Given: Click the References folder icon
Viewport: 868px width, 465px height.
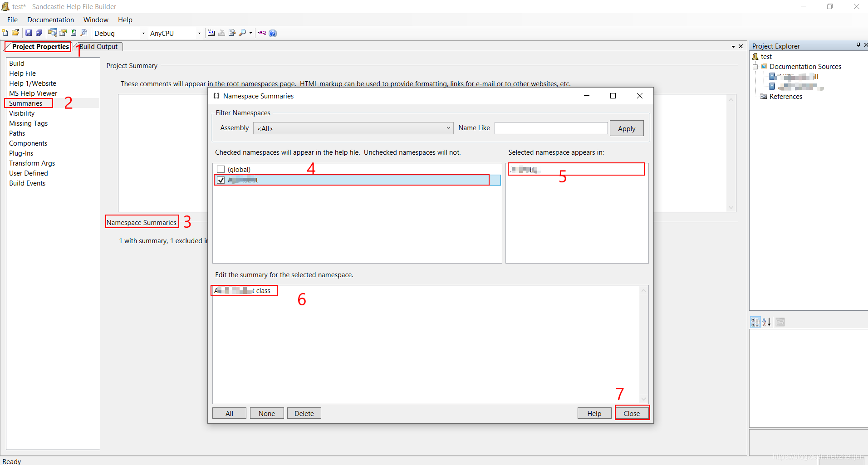Looking at the screenshot, I should [764, 96].
